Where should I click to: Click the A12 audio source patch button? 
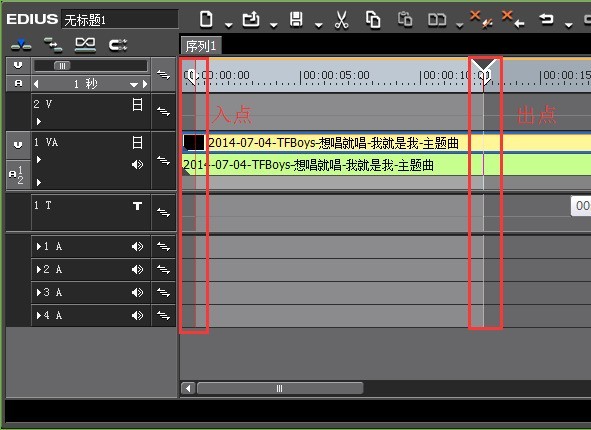click(x=18, y=174)
